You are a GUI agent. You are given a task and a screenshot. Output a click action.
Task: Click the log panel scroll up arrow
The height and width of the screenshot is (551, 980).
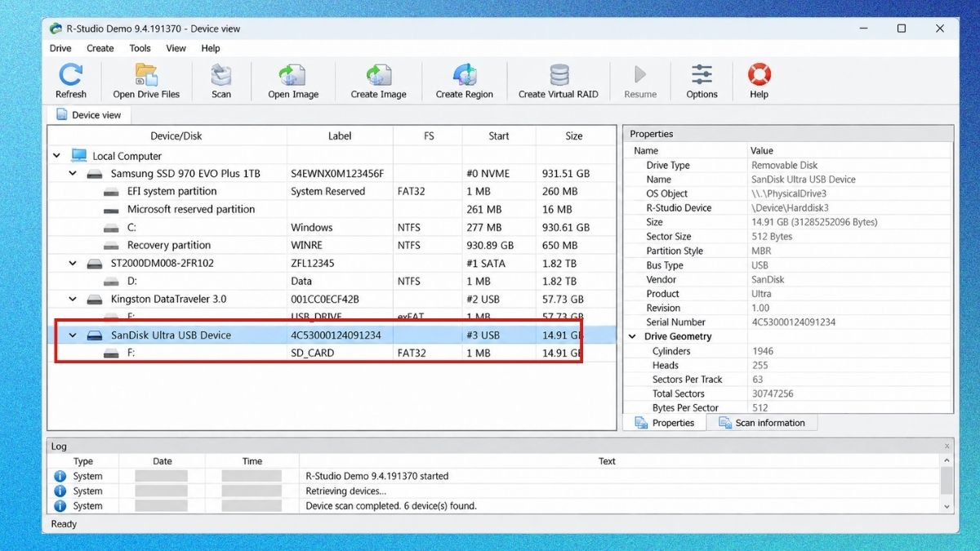click(947, 461)
